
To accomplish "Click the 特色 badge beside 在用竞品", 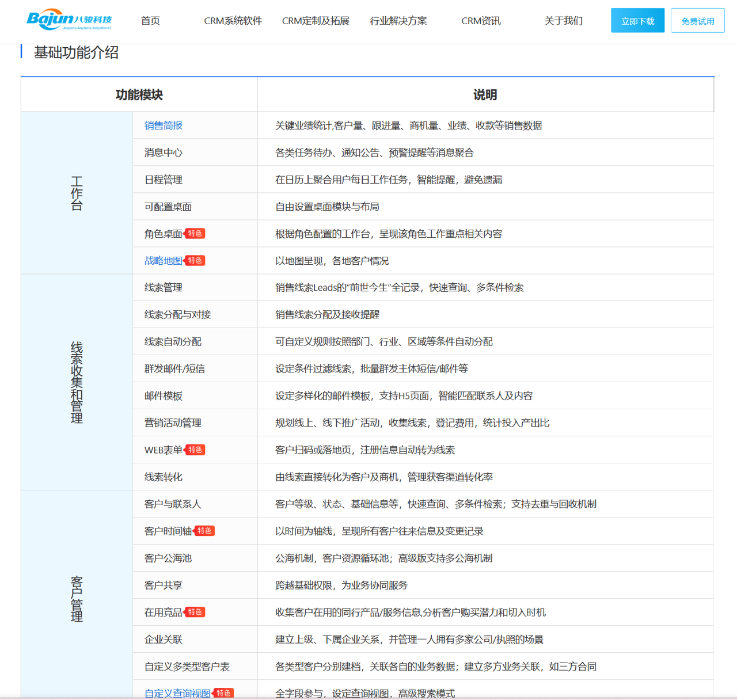I will coord(195,612).
